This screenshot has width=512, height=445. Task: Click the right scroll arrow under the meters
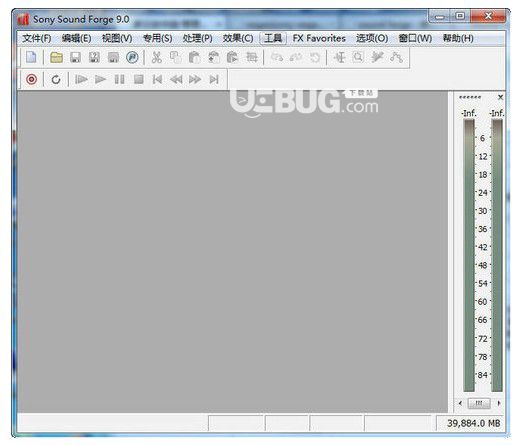point(499,403)
